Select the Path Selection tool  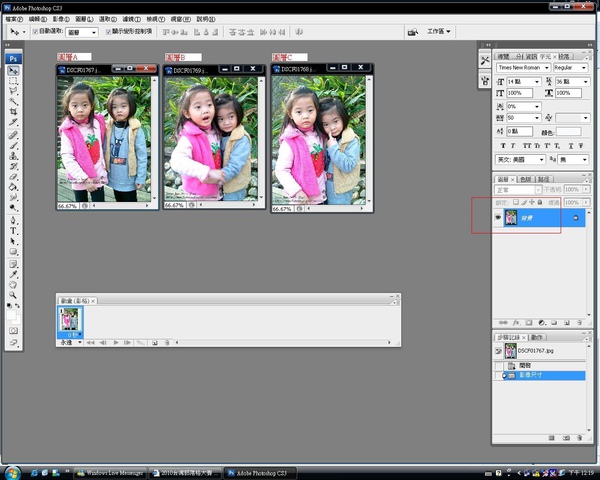click(x=13, y=241)
